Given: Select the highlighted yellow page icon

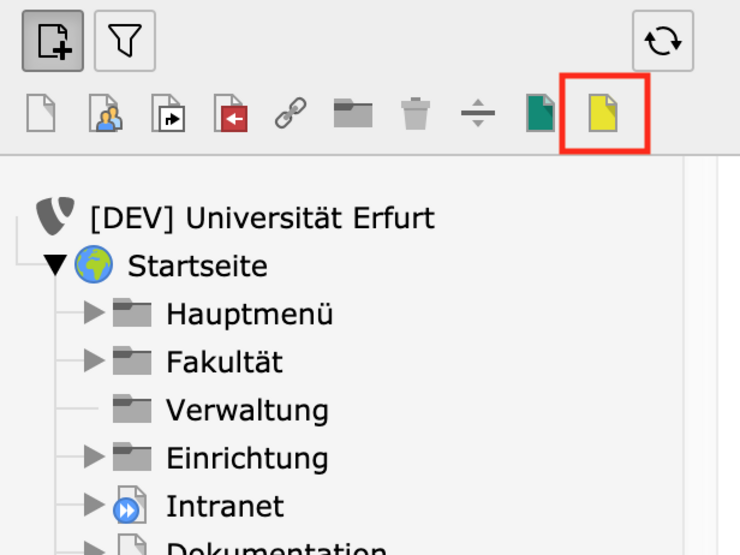Looking at the screenshot, I should (603, 113).
